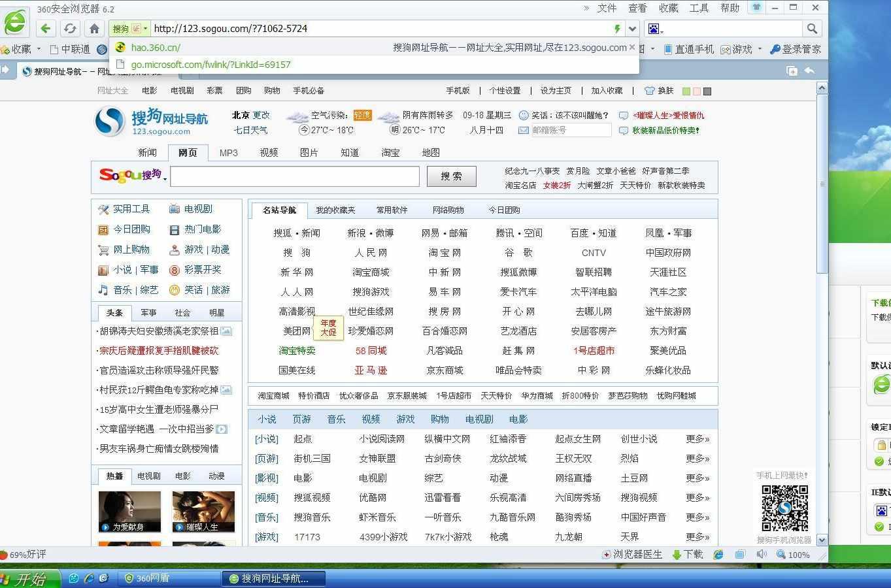This screenshot has height=588, width=891.
Task: Open 登录管家 login manager
Action: point(795,49)
